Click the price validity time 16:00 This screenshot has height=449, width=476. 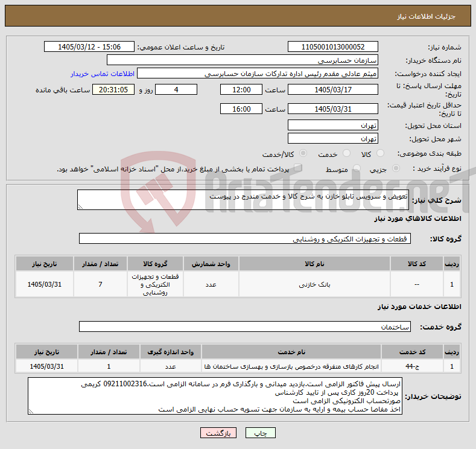241,109
